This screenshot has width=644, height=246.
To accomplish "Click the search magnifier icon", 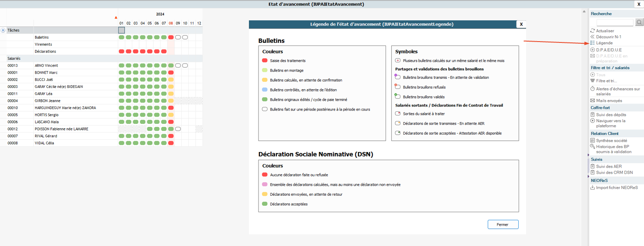I will click(x=639, y=23).
